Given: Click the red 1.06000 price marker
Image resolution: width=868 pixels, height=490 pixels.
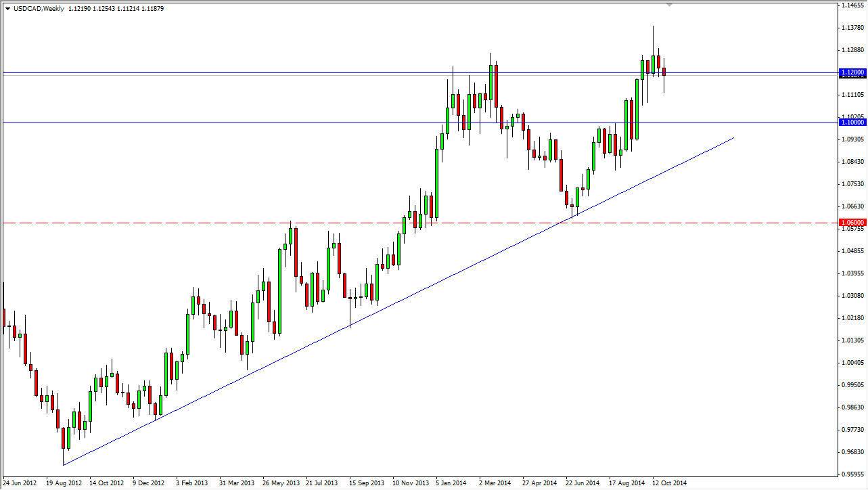Looking at the screenshot, I should pos(851,222).
